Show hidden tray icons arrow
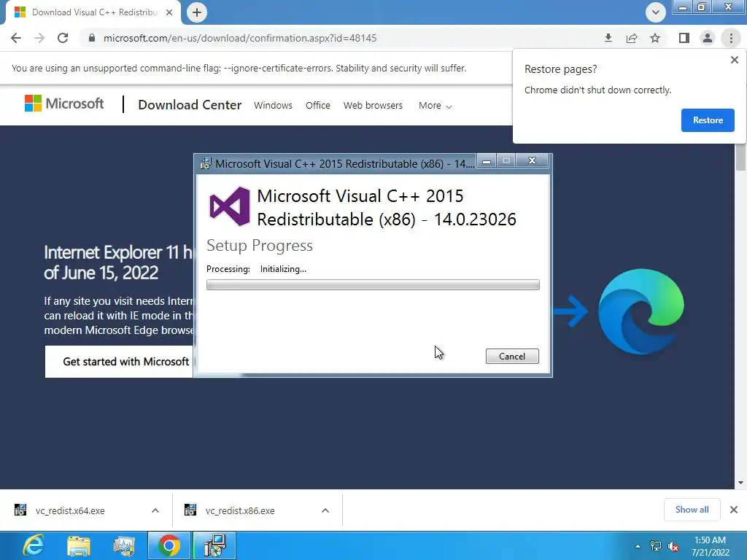The width and height of the screenshot is (747, 560). coord(638,546)
